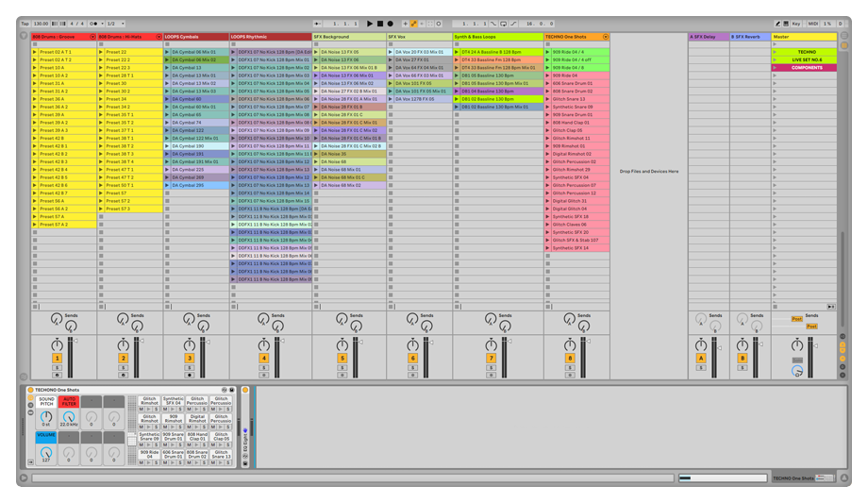Select the LOOPS Cymbals track header
868x503 pixels.
[196, 37]
